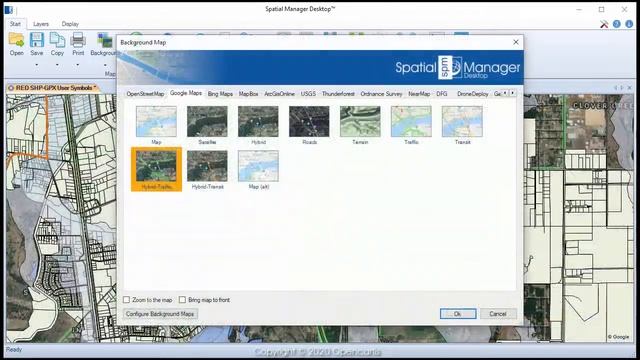The image size is (640, 360).
Task: Click the Cancel button
Action: [498, 314]
